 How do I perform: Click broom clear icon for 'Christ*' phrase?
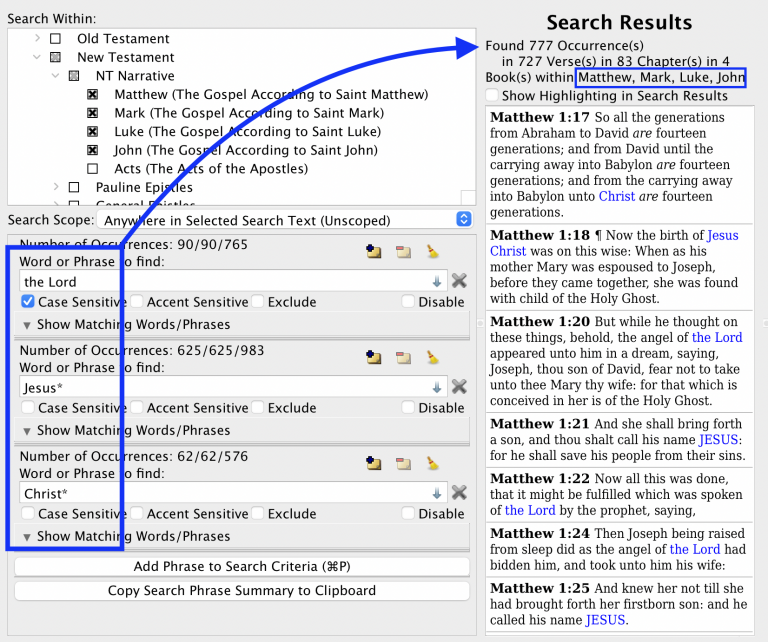[432, 463]
